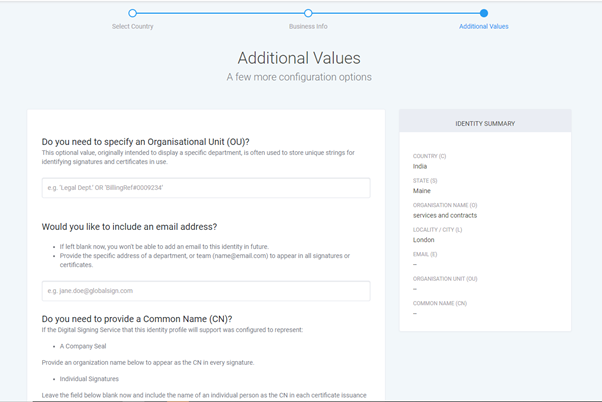602x402 pixels.
Task: Open the Business Info step label
Action: pos(308,26)
